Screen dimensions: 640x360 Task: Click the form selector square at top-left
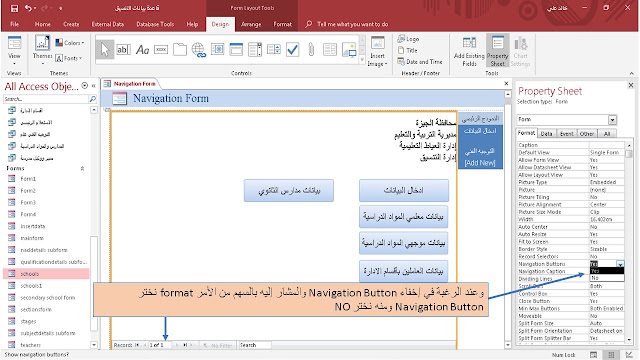107,110
